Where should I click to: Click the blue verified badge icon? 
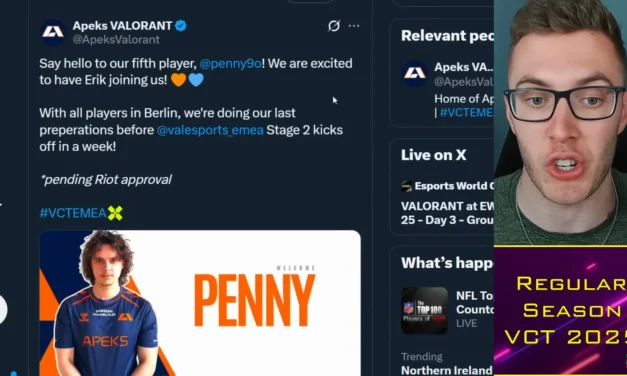tap(181, 26)
